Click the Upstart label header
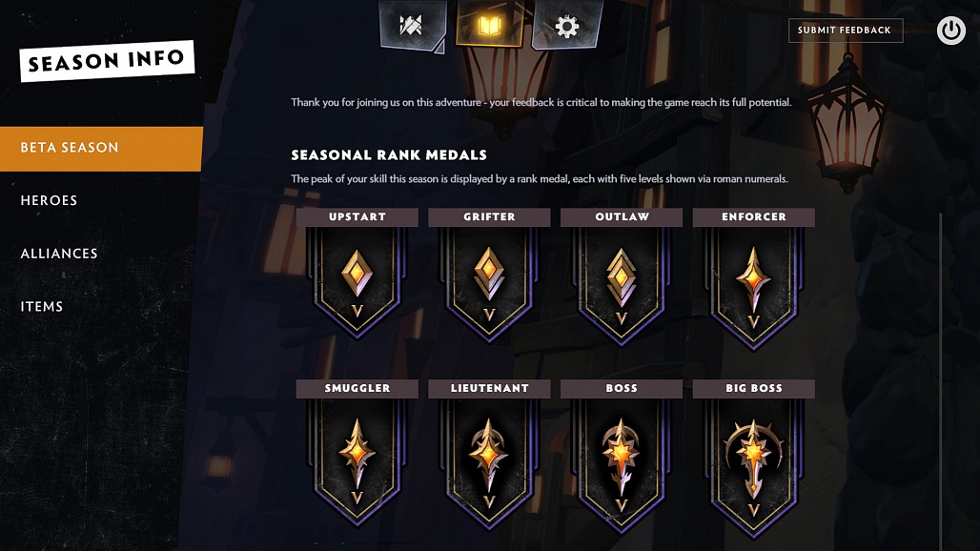The width and height of the screenshot is (980, 551). pyautogui.click(x=357, y=216)
